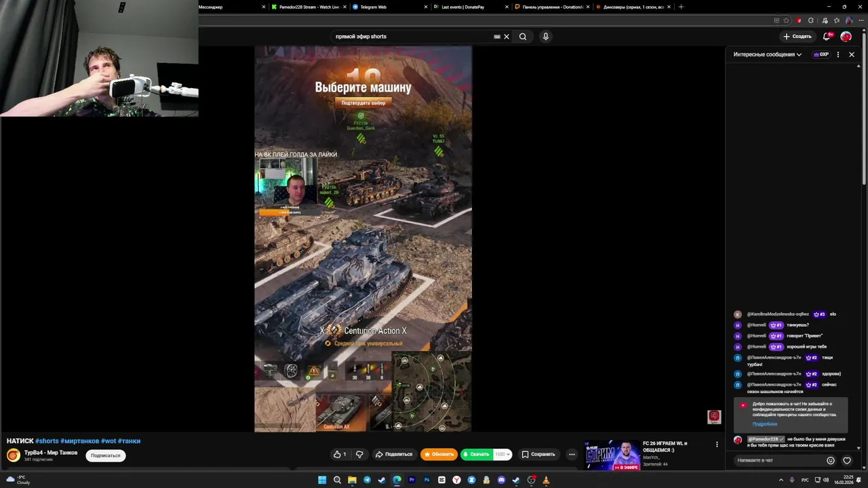The image size is (868, 488).
Task: Click the Создать create button
Action: pos(797,37)
